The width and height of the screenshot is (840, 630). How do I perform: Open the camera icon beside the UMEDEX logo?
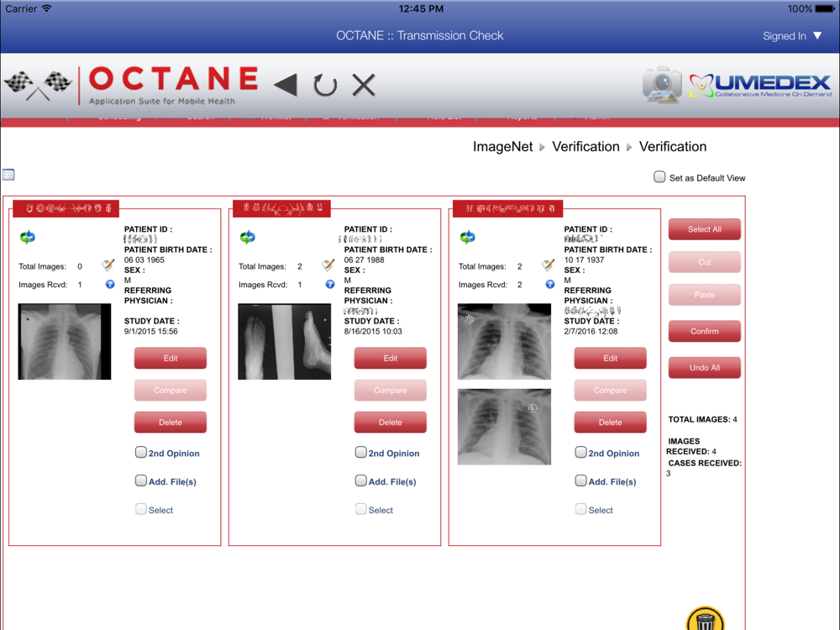tap(663, 85)
